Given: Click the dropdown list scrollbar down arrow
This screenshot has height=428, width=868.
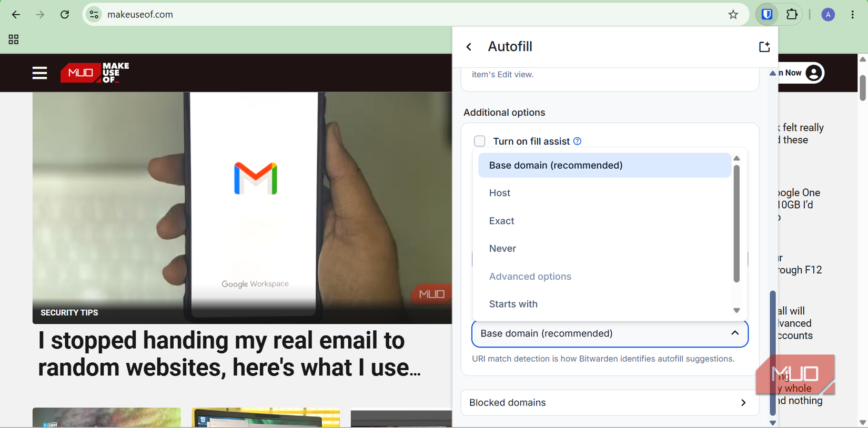Looking at the screenshot, I should coord(736,311).
